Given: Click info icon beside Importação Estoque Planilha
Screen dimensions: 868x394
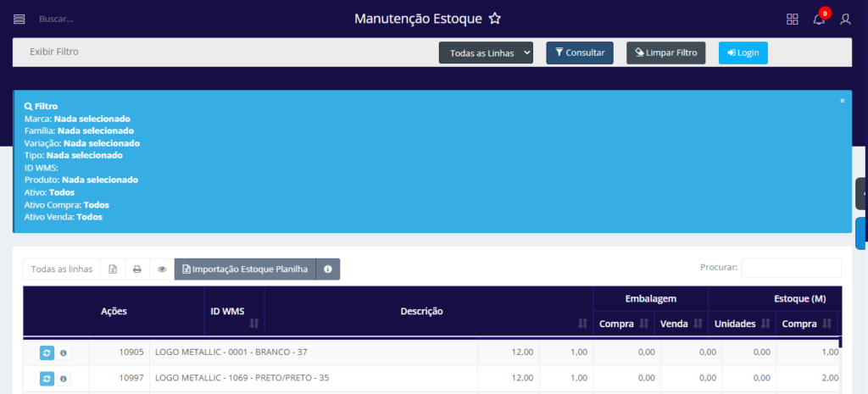Looking at the screenshot, I should coord(328,269).
